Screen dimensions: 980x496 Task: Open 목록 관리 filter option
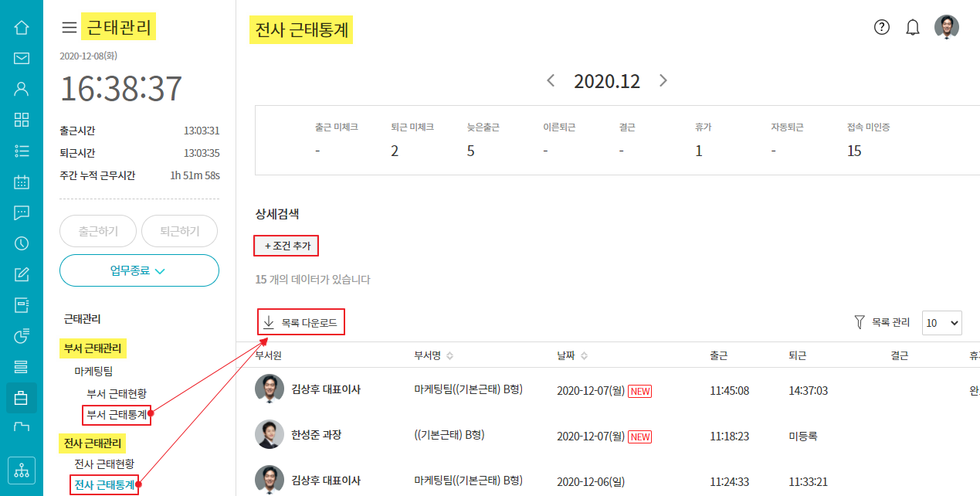pyautogui.click(x=882, y=322)
